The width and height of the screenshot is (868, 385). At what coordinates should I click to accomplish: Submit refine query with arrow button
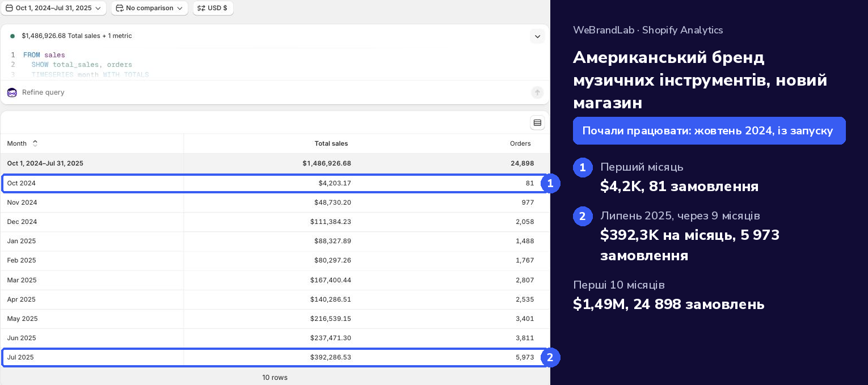point(537,92)
